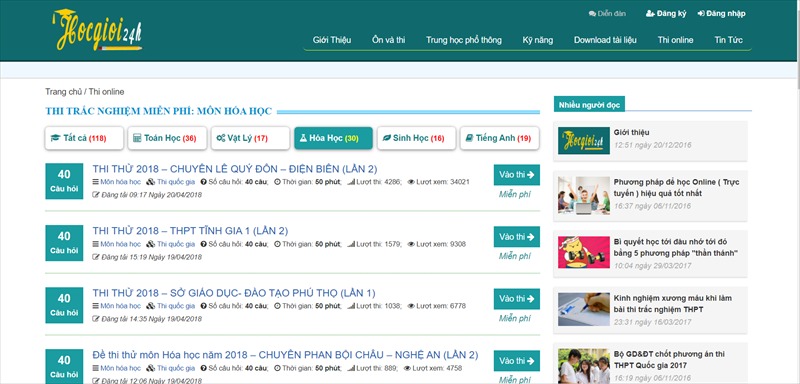Go to Trang chủ breadcrumb
This screenshot has width=800, height=384.
(63, 92)
